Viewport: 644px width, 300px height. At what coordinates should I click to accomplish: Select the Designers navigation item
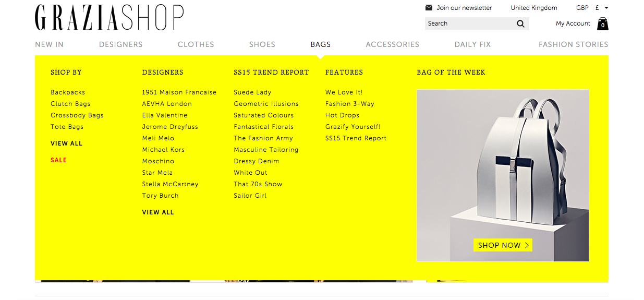click(120, 44)
